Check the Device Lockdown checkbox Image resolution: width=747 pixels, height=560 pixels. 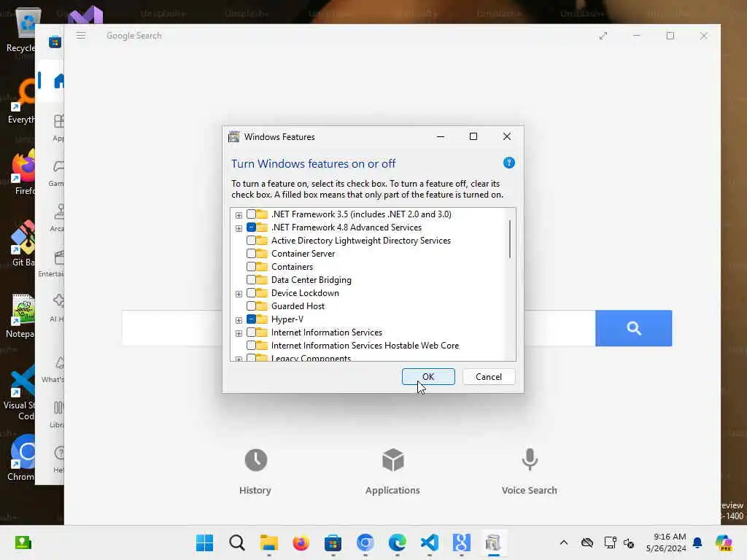tap(251, 293)
